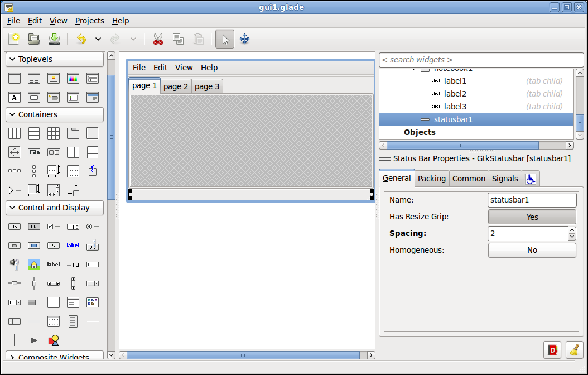The width and height of the screenshot is (588, 375).
Task: Switch to the Packing properties tab
Action: (432, 179)
